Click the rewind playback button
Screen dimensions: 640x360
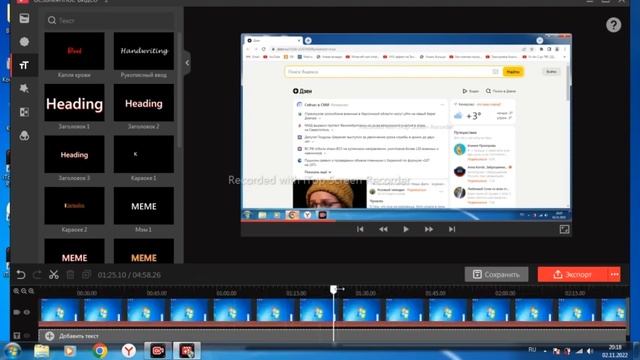point(383,229)
